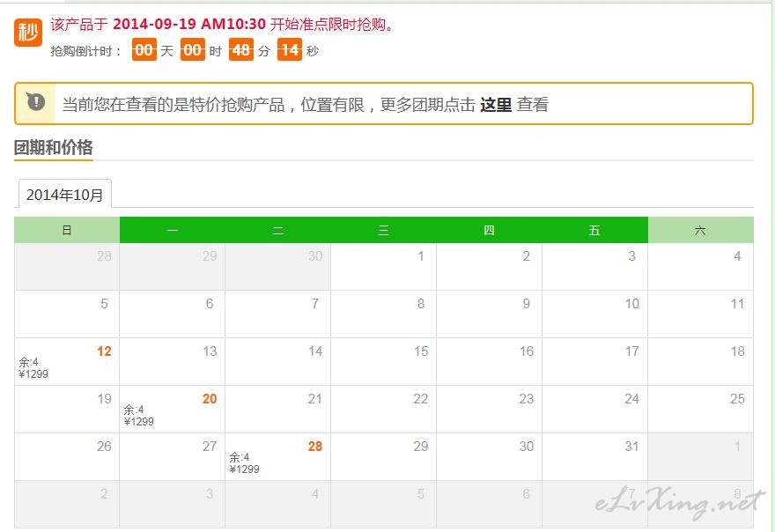Click the exclamation notice icon

[x=36, y=102]
